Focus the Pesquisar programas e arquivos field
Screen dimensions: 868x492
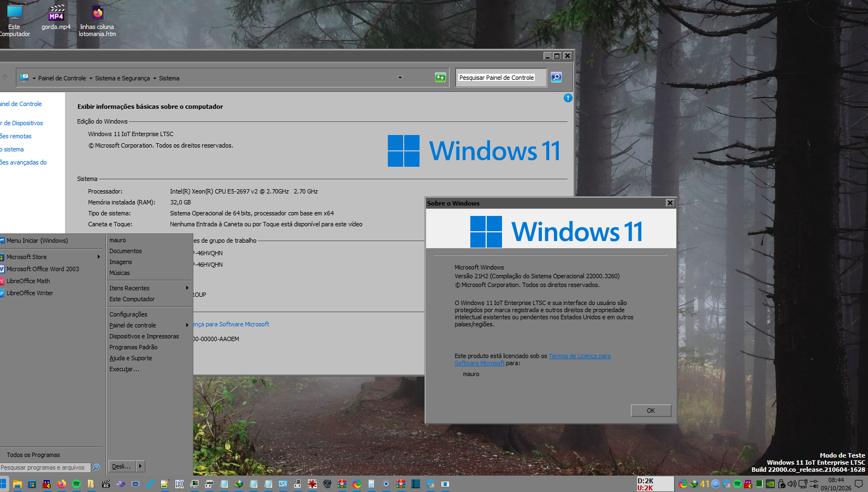[x=45, y=467]
